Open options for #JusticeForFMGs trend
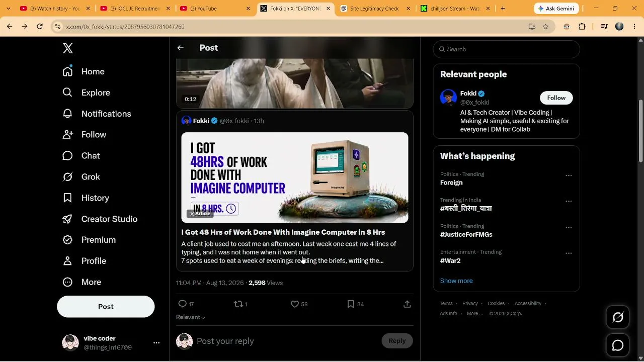 tap(569, 227)
